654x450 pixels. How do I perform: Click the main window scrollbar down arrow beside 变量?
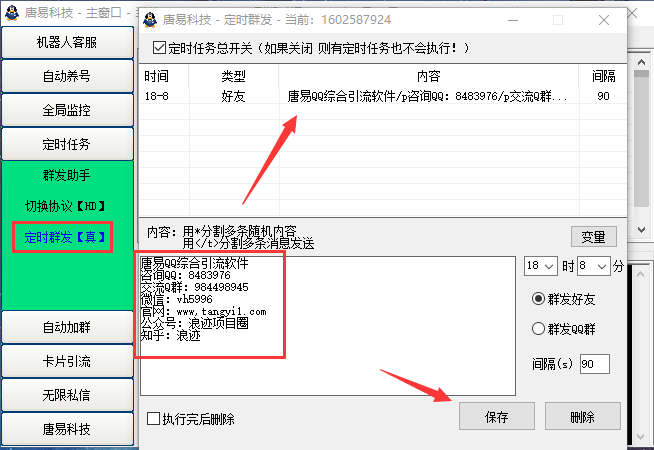[x=641, y=230]
